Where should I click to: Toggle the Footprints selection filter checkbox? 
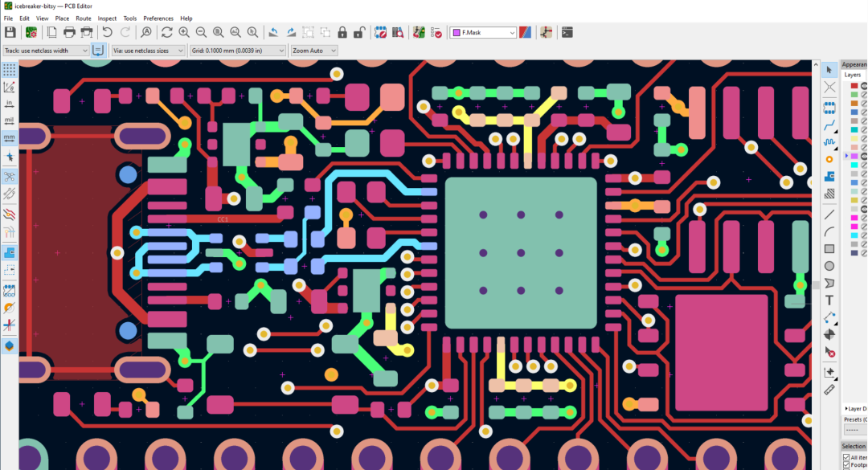point(846,465)
